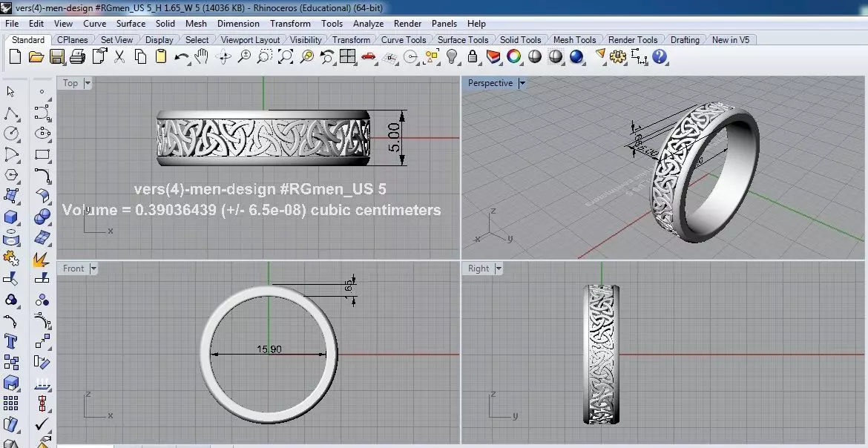
Task: Choose Zoom Window magnifier icon
Action: (x=265, y=56)
